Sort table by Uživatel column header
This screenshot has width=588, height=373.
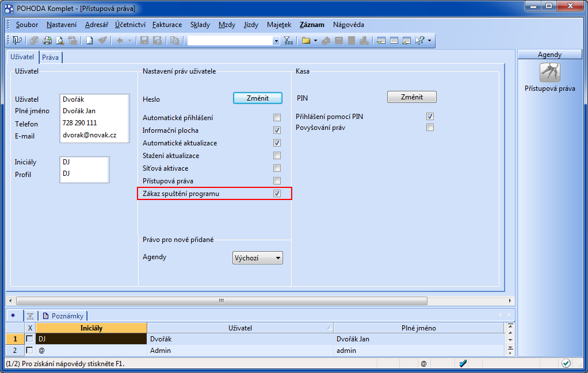click(x=240, y=328)
